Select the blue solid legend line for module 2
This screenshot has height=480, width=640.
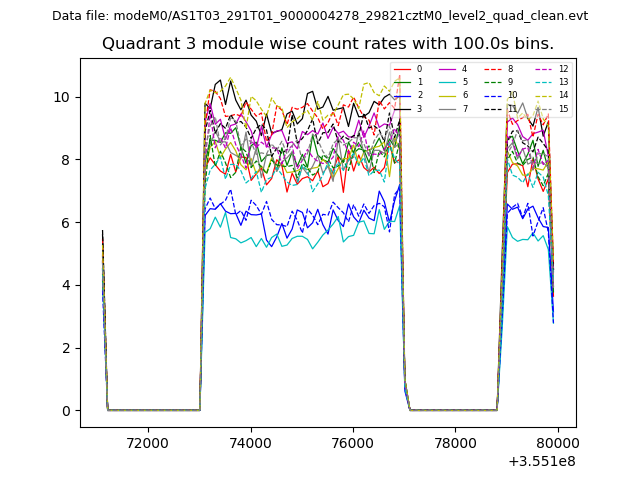pyautogui.click(x=402, y=95)
